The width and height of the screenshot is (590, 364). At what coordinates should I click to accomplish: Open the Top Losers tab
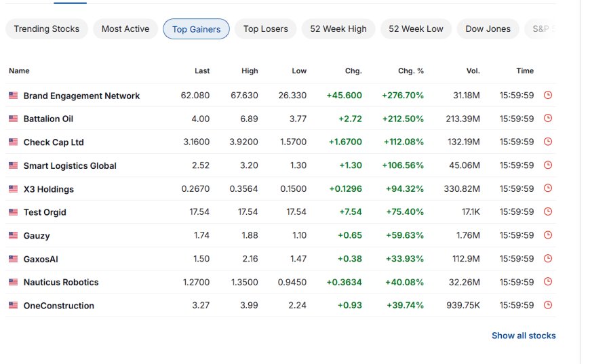[x=266, y=29]
